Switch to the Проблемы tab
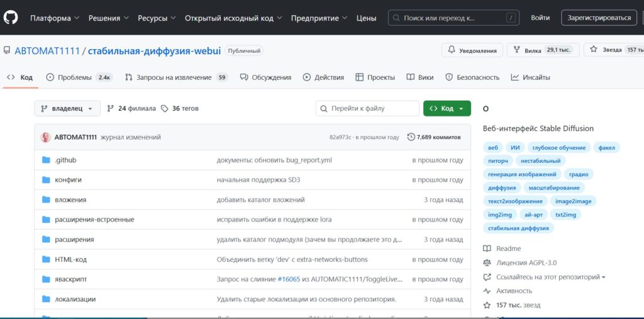 click(75, 77)
